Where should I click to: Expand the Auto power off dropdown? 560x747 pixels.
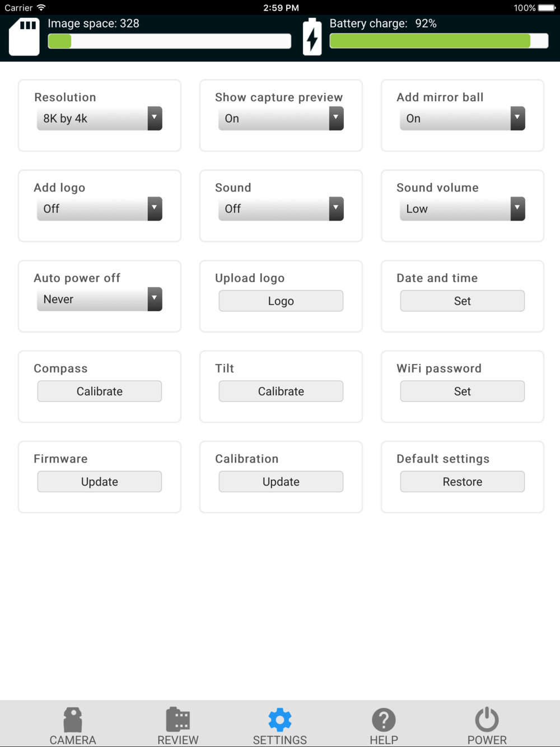click(100, 299)
